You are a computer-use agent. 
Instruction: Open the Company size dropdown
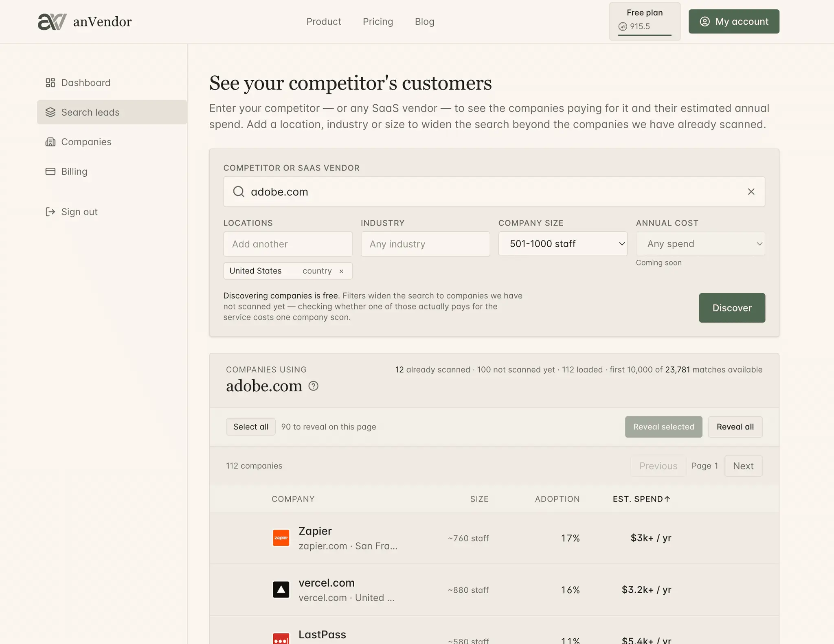click(x=563, y=244)
